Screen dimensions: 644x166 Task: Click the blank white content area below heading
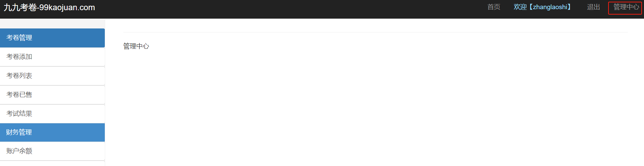(x=375, y=108)
